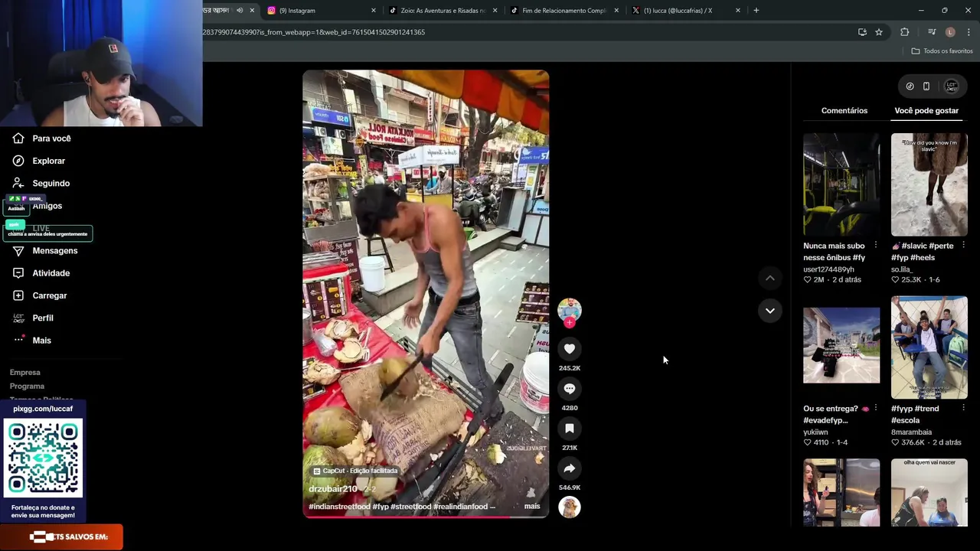Select the 'Você pode gostar' tab

click(x=926, y=111)
